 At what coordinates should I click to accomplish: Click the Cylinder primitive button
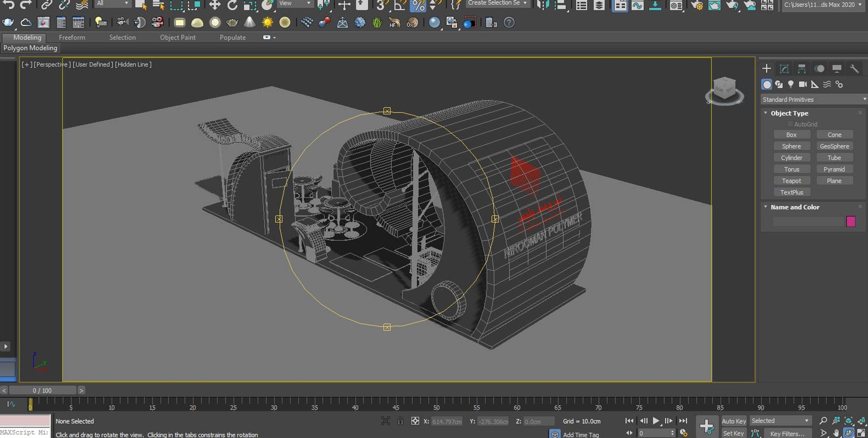pos(791,158)
